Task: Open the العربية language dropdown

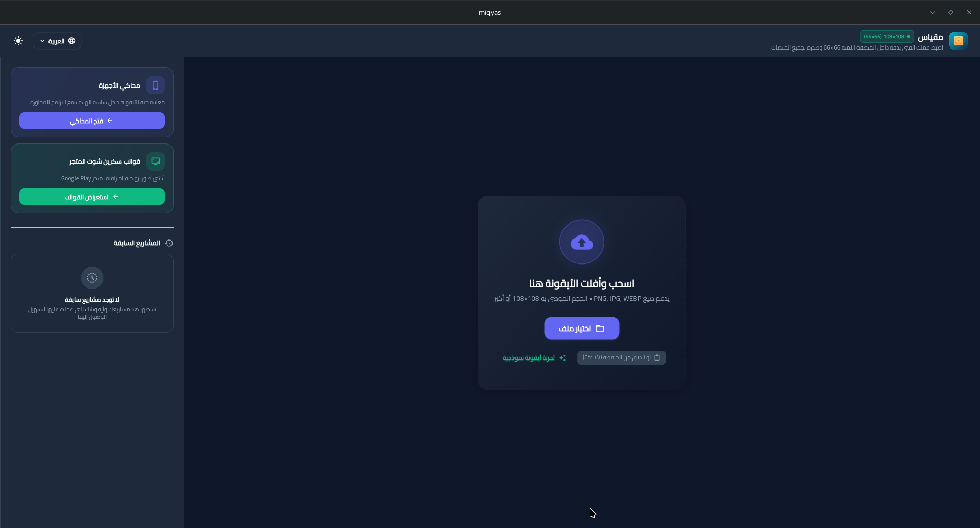Action: point(57,41)
